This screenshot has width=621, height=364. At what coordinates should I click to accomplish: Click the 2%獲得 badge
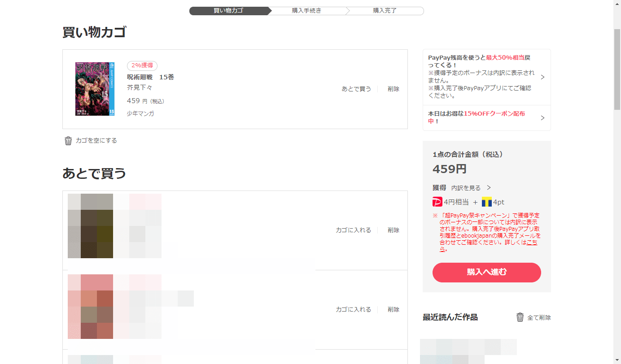(x=142, y=65)
